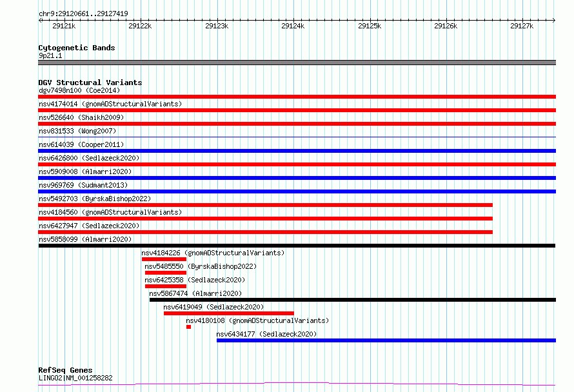574x392 pixels.
Task: Select nsv6419049 (Sedlazeck2020) label
Action: coord(213,307)
